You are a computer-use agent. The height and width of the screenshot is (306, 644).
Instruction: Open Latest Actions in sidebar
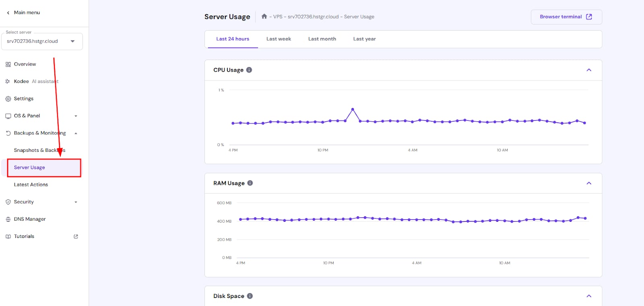coord(31,185)
